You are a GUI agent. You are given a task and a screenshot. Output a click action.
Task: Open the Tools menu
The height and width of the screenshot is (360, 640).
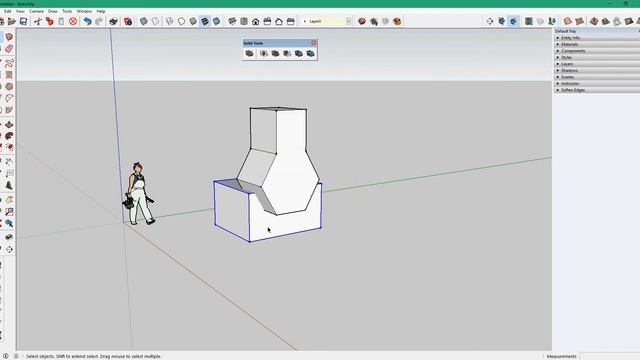coord(67,11)
